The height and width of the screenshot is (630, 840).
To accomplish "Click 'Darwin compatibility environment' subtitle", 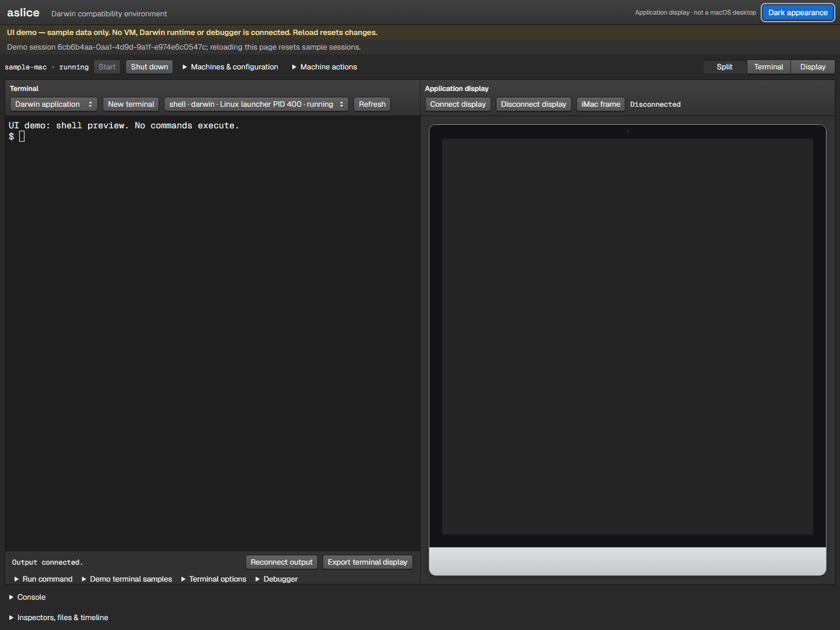I will tap(109, 13).
